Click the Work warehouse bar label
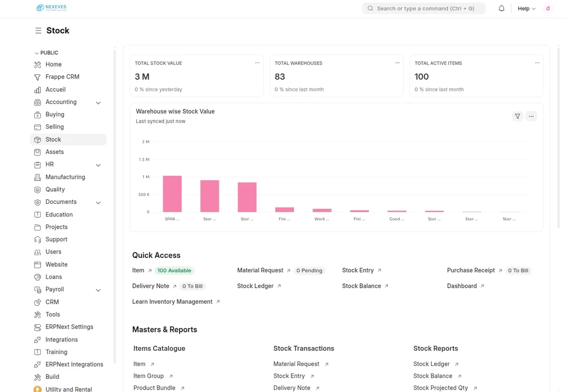Screen dimensions: 566x392 pos(322,219)
